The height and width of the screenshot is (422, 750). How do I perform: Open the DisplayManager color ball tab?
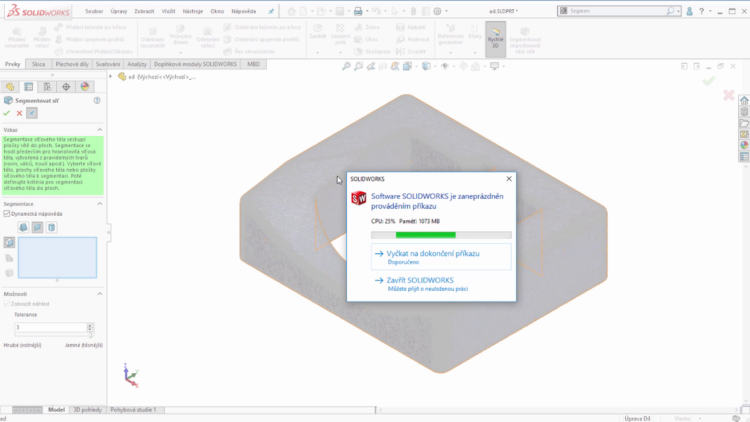pos(85,87)
